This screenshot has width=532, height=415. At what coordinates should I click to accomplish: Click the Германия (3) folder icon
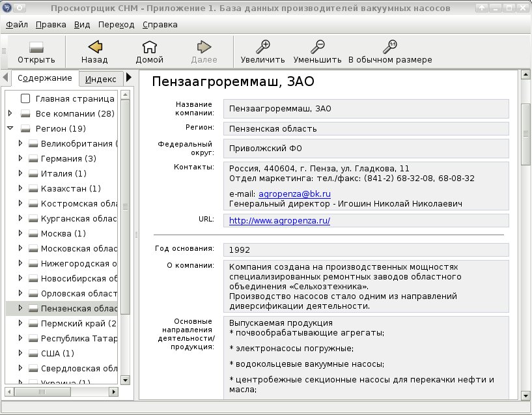pyautogui.click(x=33, y=158)
